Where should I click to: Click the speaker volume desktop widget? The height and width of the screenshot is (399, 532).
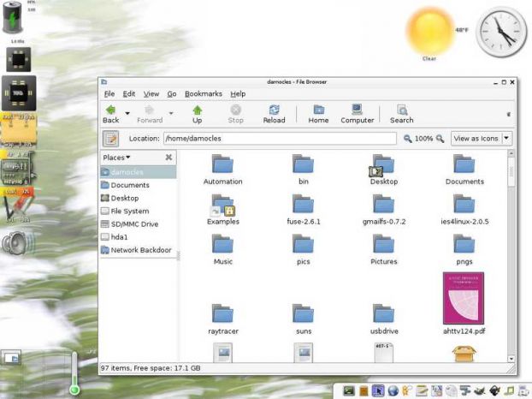(x=18, y=243)
